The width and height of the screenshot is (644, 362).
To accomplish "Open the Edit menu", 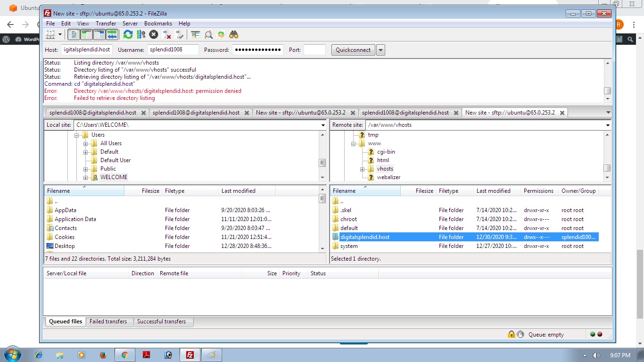I will click(66, 24).
